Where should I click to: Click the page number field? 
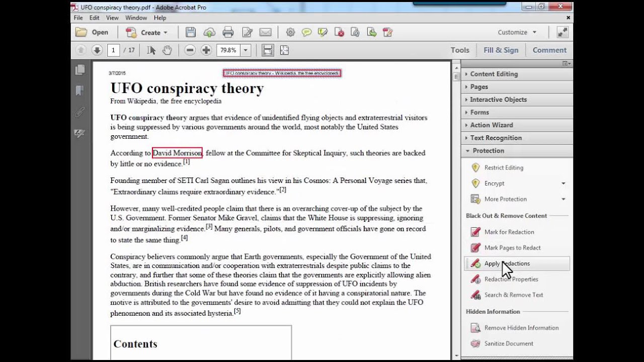tap(113, 50)
